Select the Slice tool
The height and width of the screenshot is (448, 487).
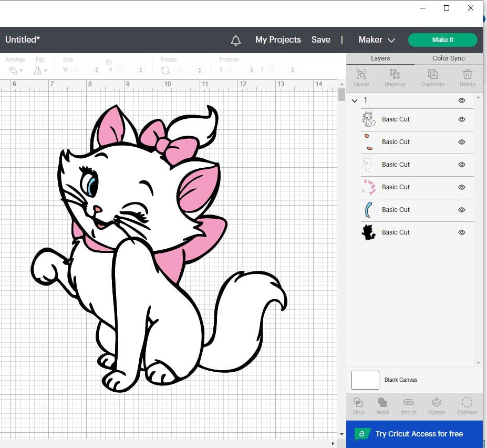(358, 406)
